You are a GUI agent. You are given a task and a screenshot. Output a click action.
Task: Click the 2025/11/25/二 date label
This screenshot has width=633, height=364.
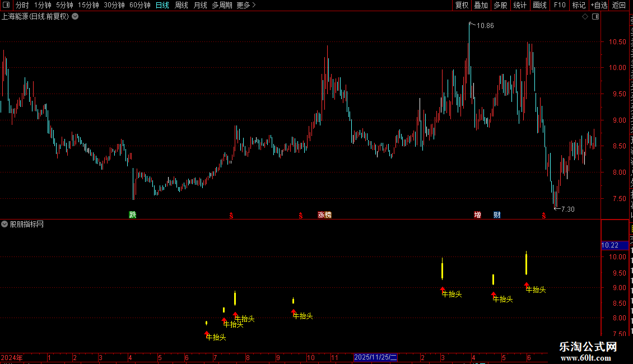pyautogui.click(x=375, y=357)
